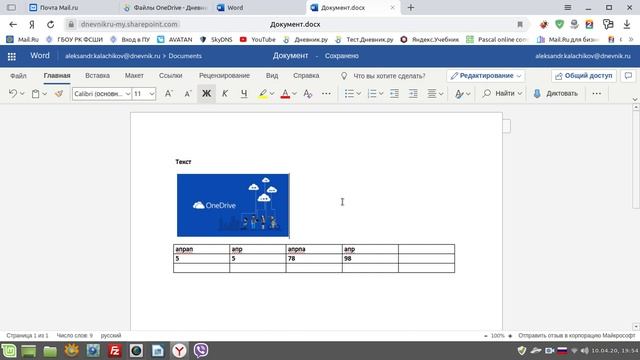The image size is (640, 360).
Task: Open new browser tab plus
Action: (411, 7)
